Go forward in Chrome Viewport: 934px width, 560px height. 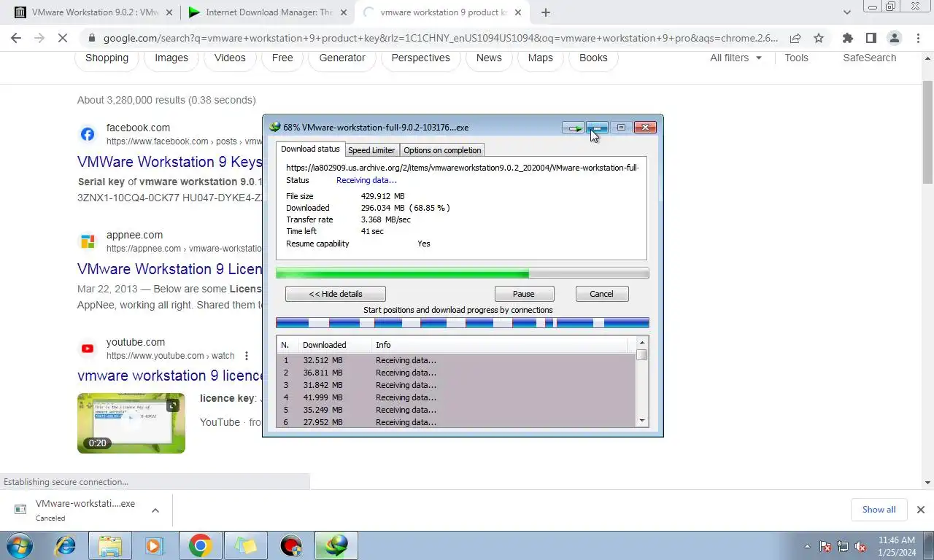point(39,39)
